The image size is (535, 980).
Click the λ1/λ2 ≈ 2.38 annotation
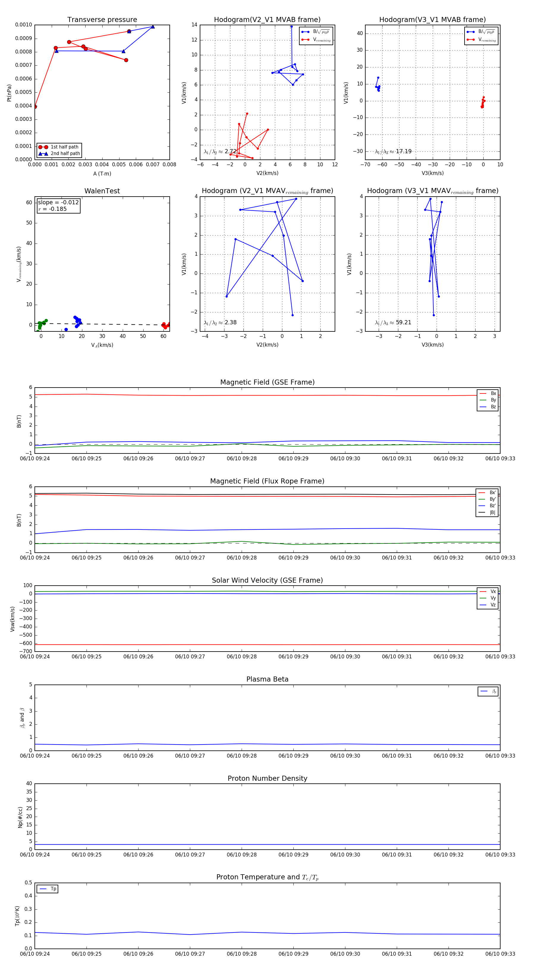(x=220, y=323)
